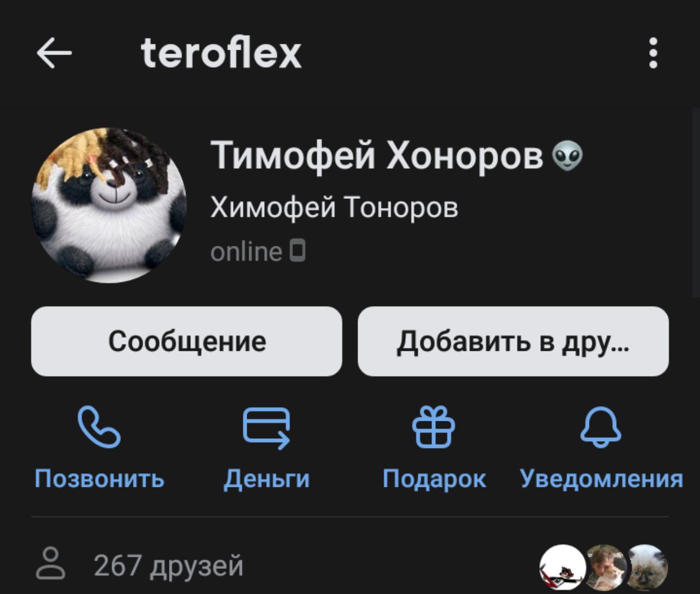Click the friends person icon
The width and height of the screenshot is (700, 594).
[x=50, y=562]
